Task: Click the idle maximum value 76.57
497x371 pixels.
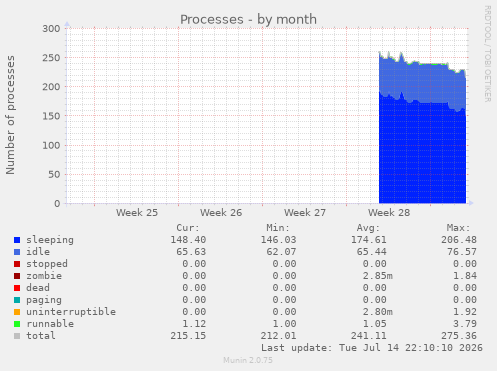Action: point(462,252)
